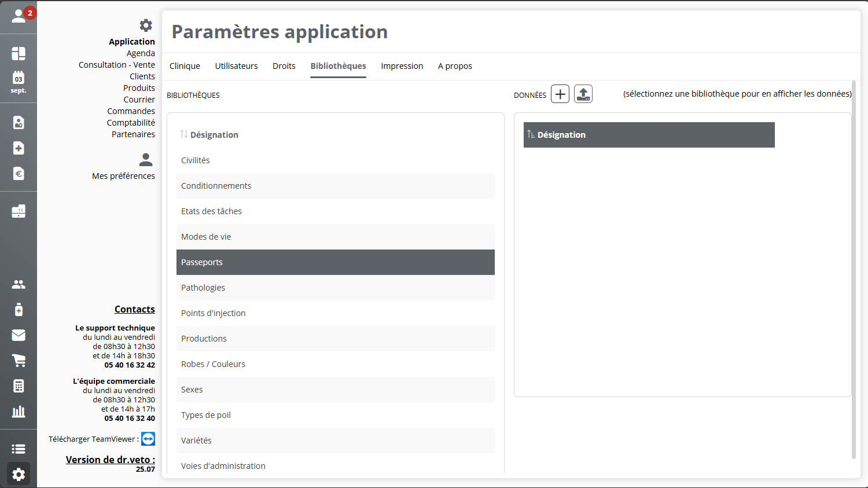Open the clients group icon in sidebar
The width and height of the screenshot is (868, 488).
pos(19,284)
